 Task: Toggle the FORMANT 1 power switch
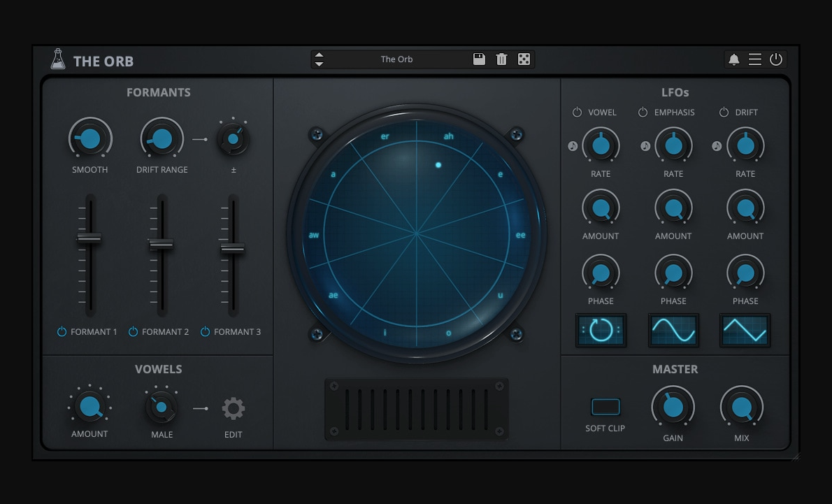tap(62, 332)
